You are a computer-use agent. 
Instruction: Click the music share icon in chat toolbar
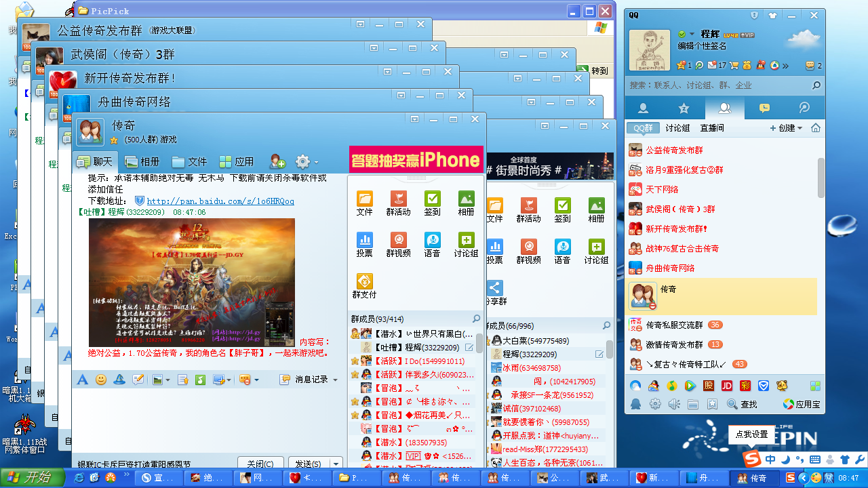tap(200, 380)
